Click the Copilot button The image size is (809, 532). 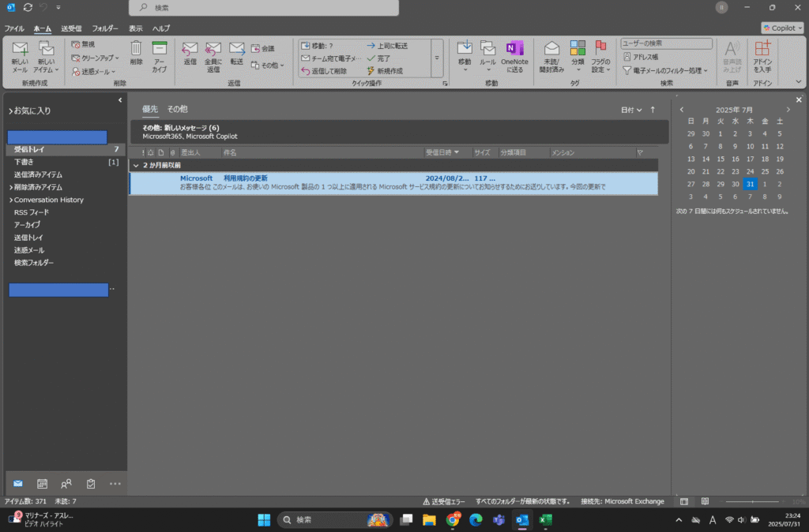(x=782, y=28)
